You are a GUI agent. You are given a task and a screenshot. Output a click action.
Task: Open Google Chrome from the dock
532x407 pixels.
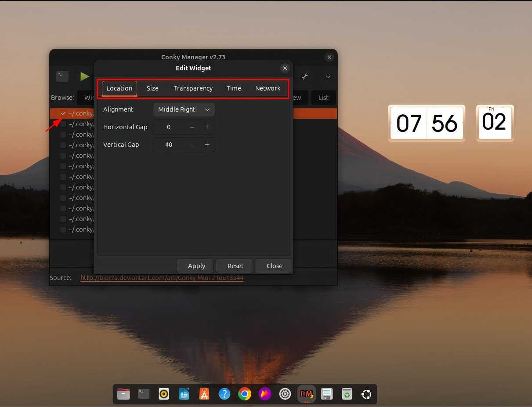245,394
